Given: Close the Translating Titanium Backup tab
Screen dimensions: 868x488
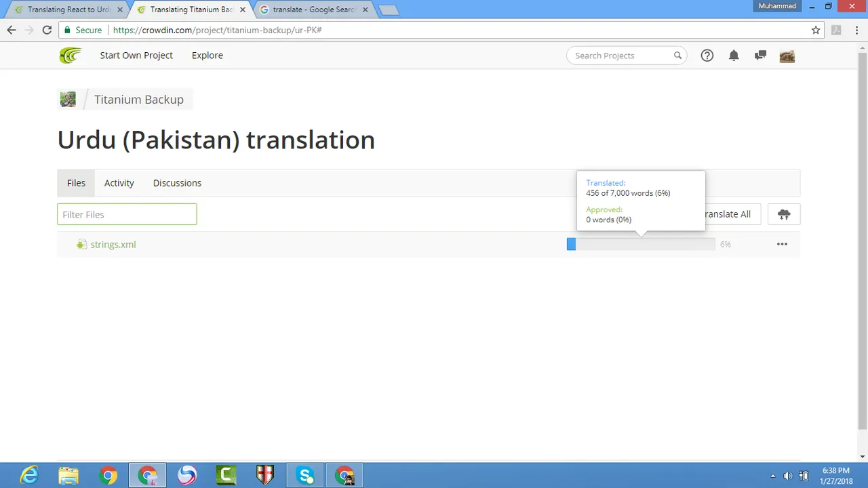Looking at the screenshot, I should (x=243, y=10).
